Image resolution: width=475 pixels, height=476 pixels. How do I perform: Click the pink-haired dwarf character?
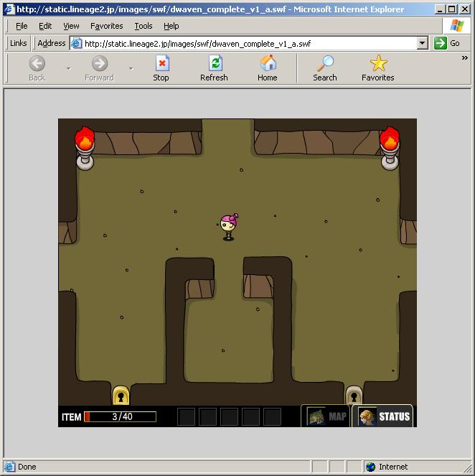point(229,227)
